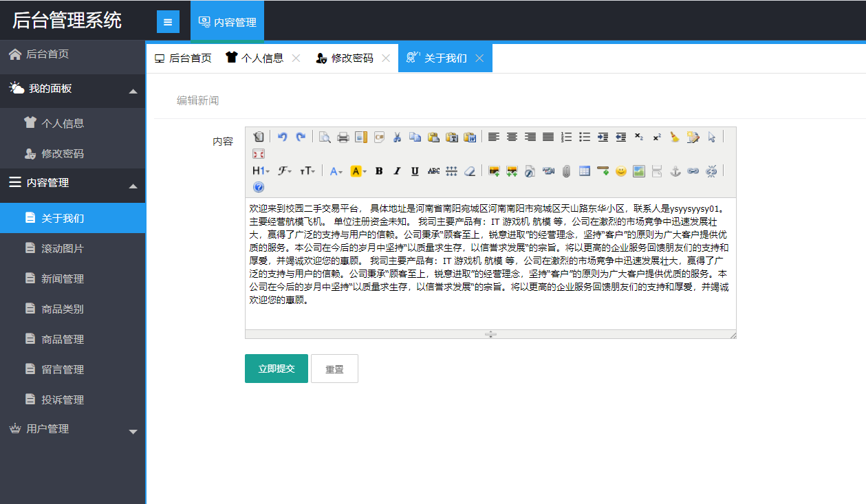Viewport: 866px width, 504px height.
Task: Cut selected text with scissors icon
Action: pos(397,137)
